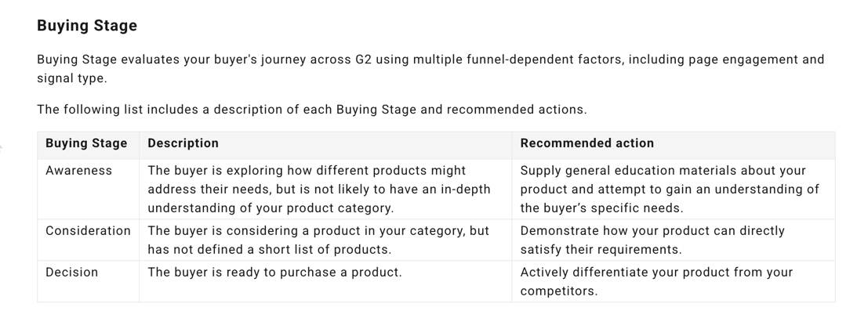The height and width of the screenshot is (318, 868).
Task: Click the Consideration row description text
Action: (318, 240)
